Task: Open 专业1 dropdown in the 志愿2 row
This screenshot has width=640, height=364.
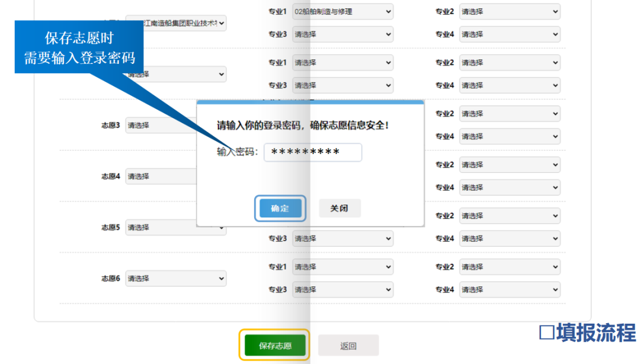Action: pos(343,62)
